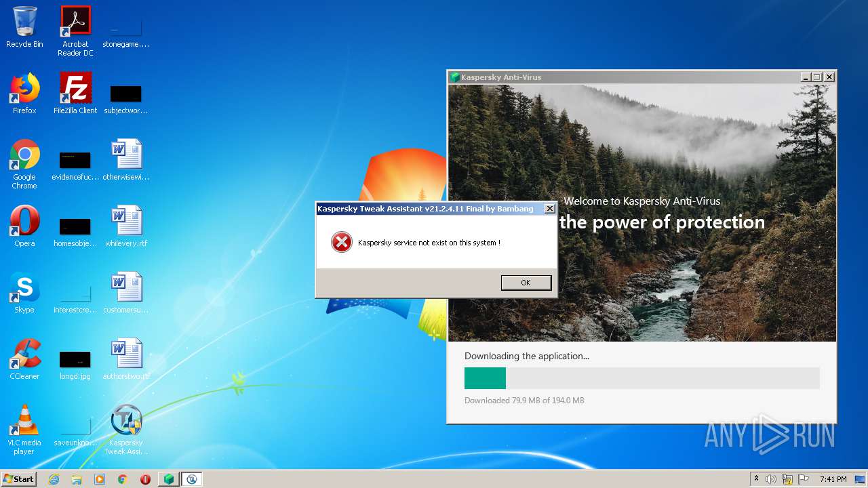Select the authorstwo.rtf document
This screenshot has width=868, height=488.
coord(126,359)
